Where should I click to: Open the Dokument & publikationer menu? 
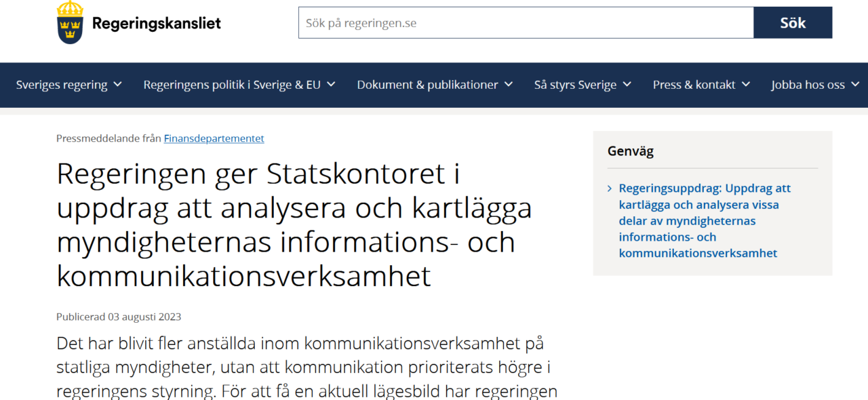pos(427,85)
